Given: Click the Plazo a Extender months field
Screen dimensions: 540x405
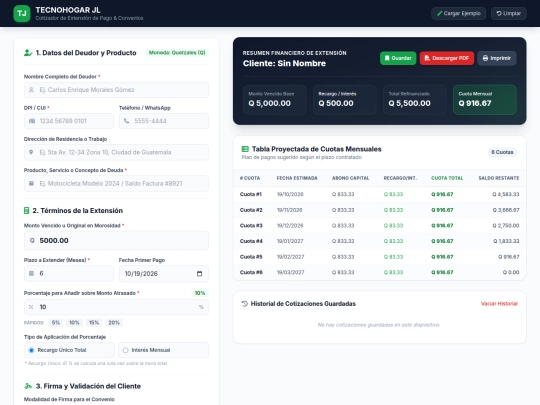Looking at the screenshot, I should (x=69, y=274).
